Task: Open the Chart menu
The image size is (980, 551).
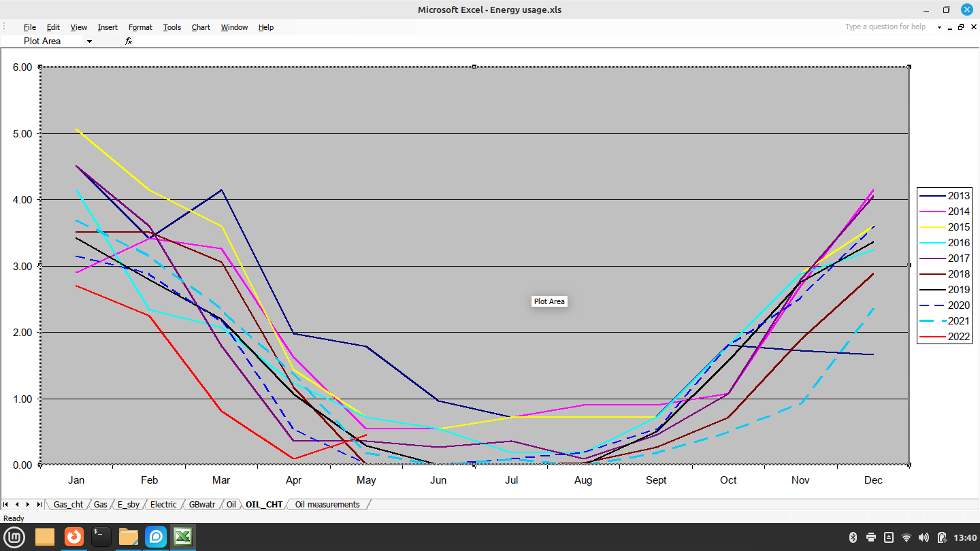Action: click(201, 27)
